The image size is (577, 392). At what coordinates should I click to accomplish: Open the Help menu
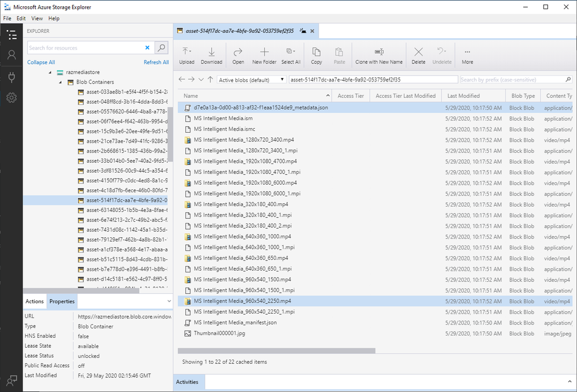[54, 18]
